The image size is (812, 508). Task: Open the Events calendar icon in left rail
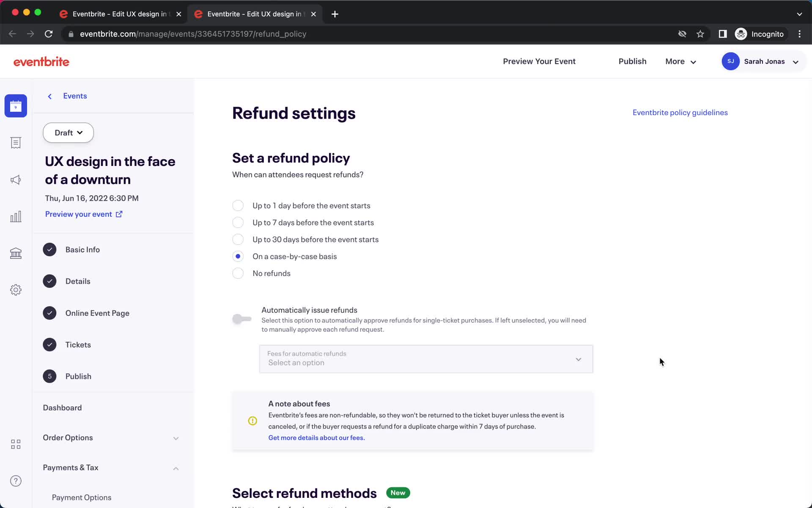tap(16, 106)
